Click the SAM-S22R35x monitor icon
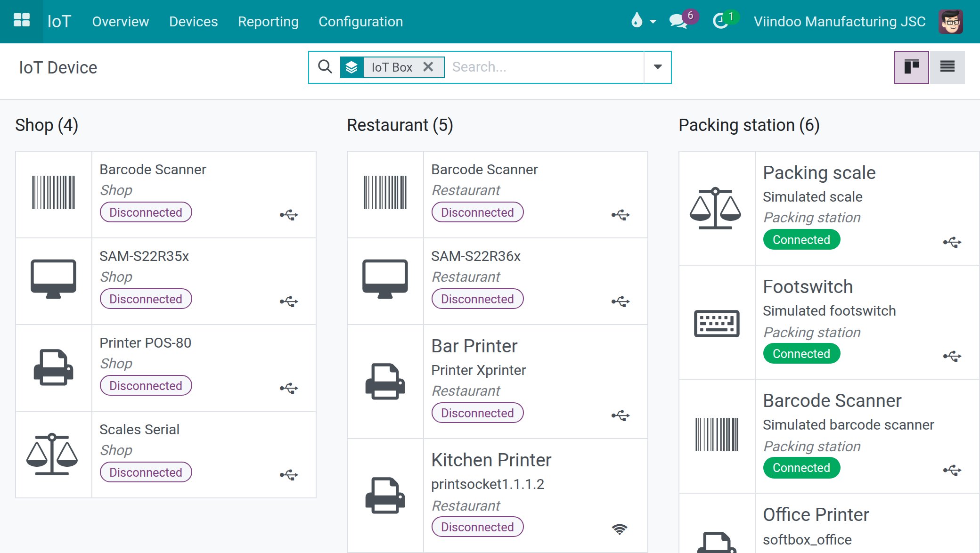 coord(53,279)
